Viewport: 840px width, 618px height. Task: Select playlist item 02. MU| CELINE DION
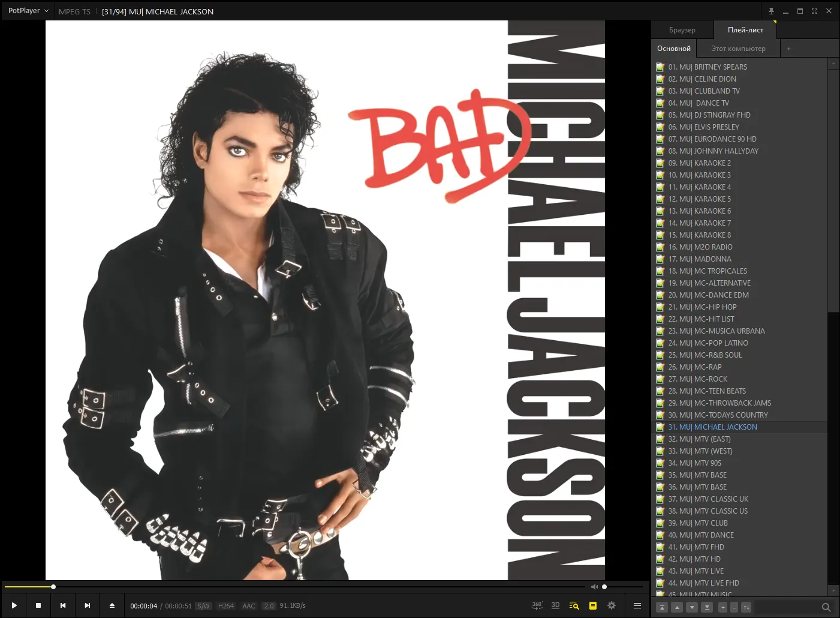click(x=739, y=79)
